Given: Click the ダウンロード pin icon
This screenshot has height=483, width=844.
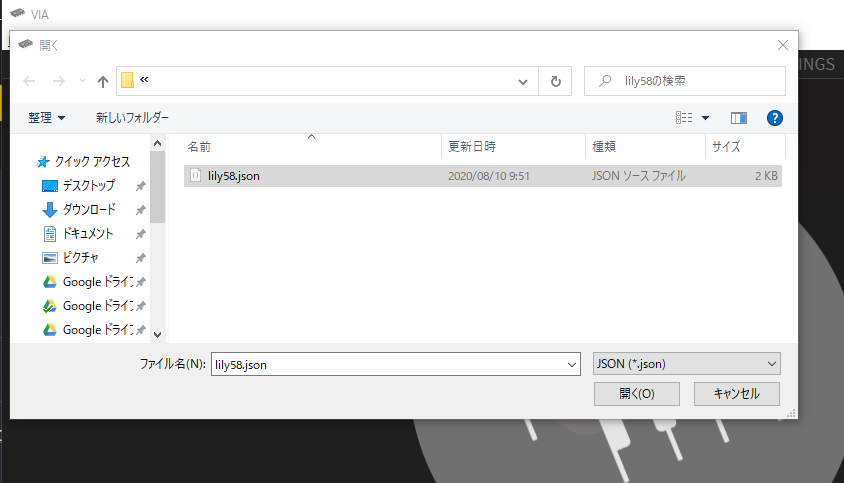Looking at the screenshot, I should (140, 210).
